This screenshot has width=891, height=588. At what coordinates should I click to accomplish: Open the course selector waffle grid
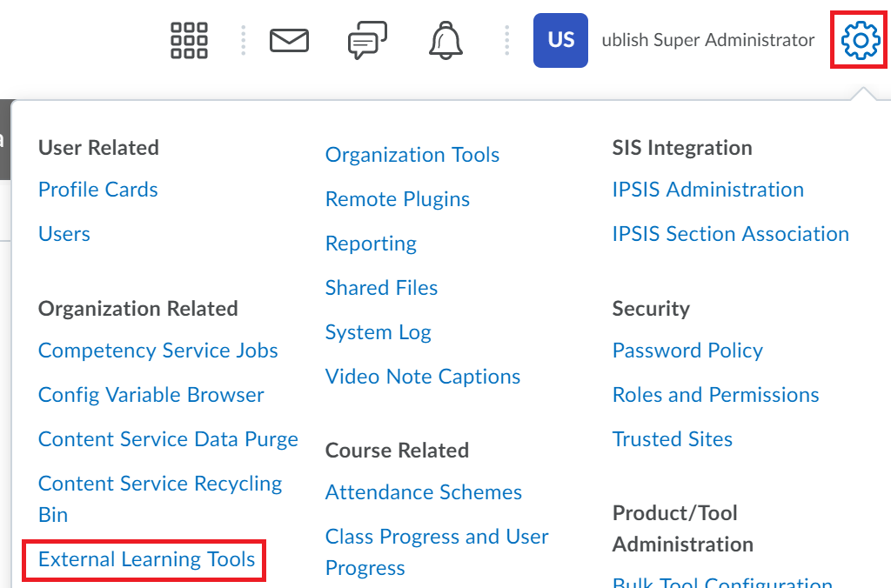[188, 40]
